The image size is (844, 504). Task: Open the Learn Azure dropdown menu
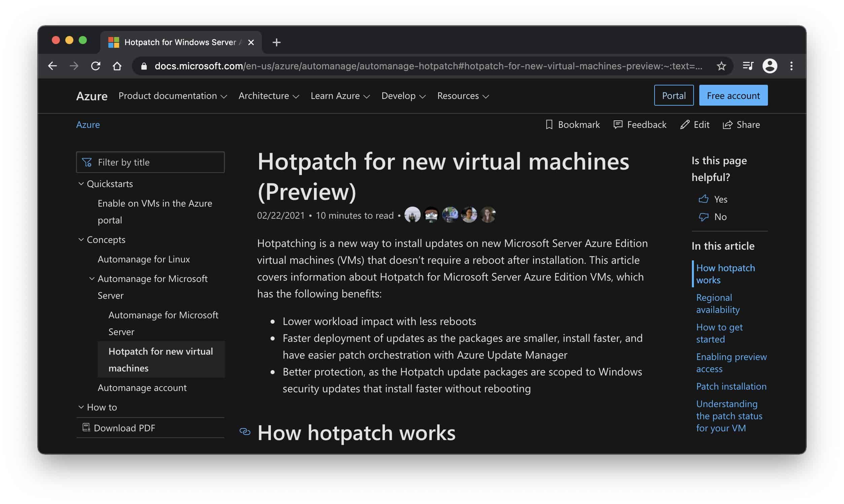pyautogui.click(x=340, y=96)
